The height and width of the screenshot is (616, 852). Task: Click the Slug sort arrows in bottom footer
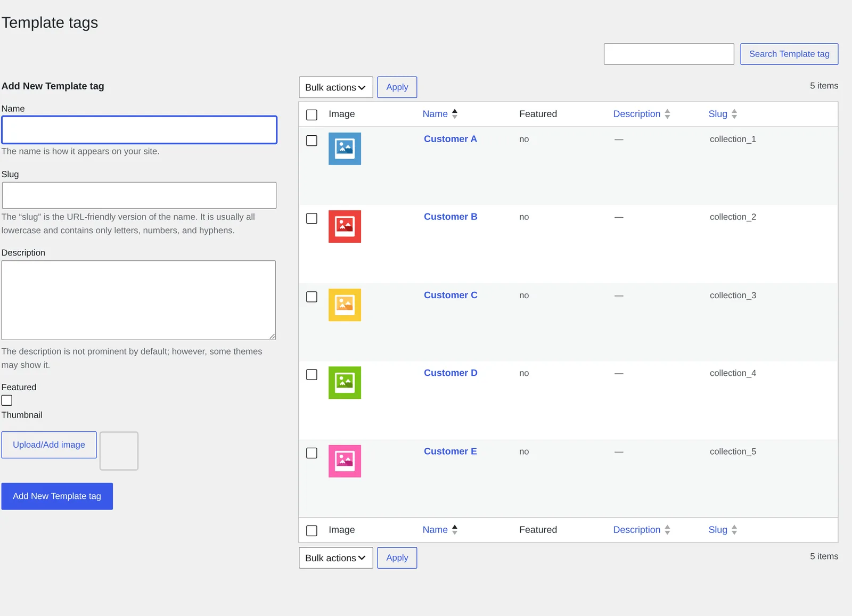click(x=734, y=530)
